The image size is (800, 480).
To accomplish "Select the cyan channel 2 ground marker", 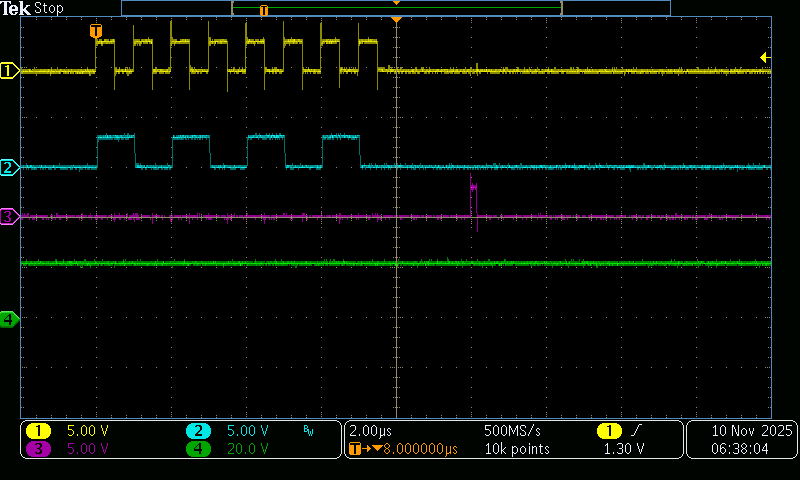I will point(9,167).
